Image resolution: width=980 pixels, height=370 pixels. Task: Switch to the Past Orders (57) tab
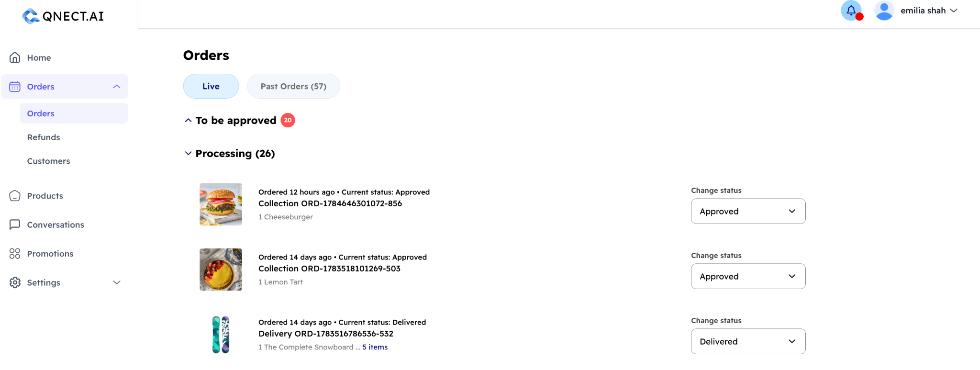[x=293, y=86]
